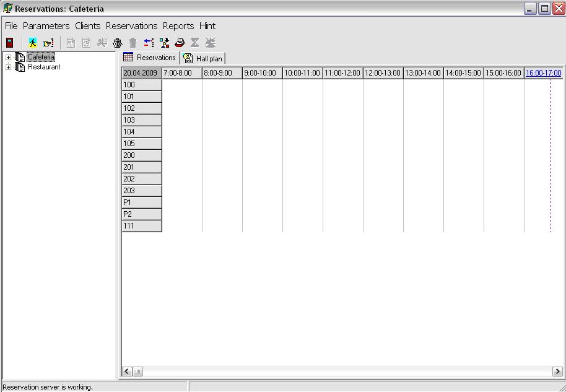Select table row 202

pos(142,179)
